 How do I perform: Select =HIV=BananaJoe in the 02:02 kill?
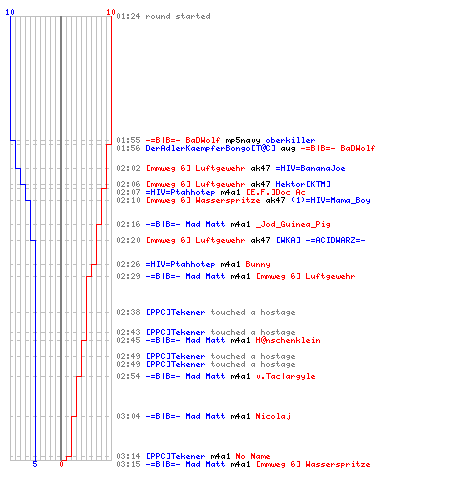(310, 168)
